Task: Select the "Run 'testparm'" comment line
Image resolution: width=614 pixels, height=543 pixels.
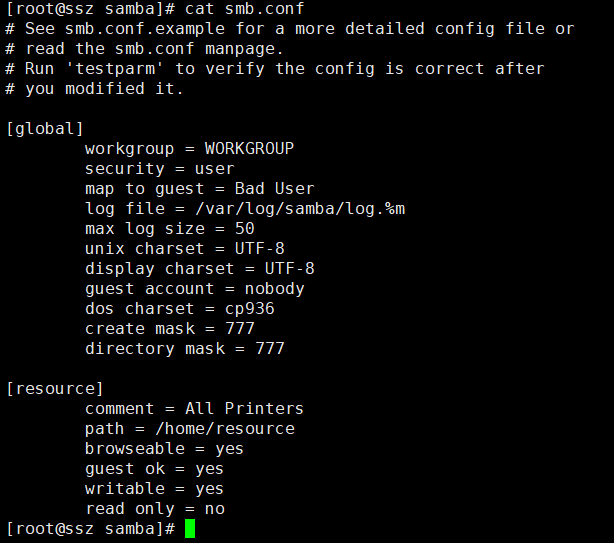Action: tap(275, 69)
